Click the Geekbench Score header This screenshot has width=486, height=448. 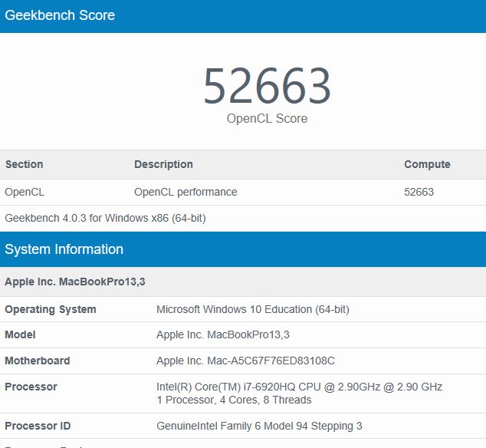click(60, 15)
